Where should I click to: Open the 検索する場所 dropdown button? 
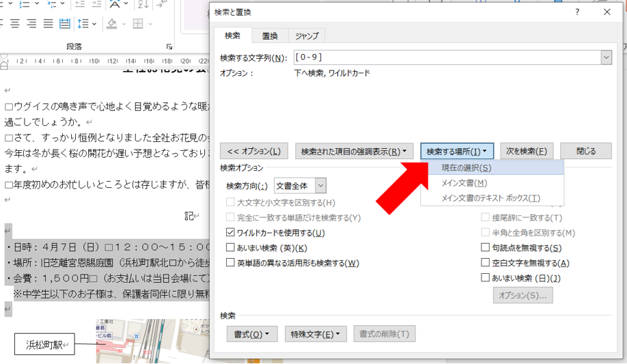(x=457, y=151)
